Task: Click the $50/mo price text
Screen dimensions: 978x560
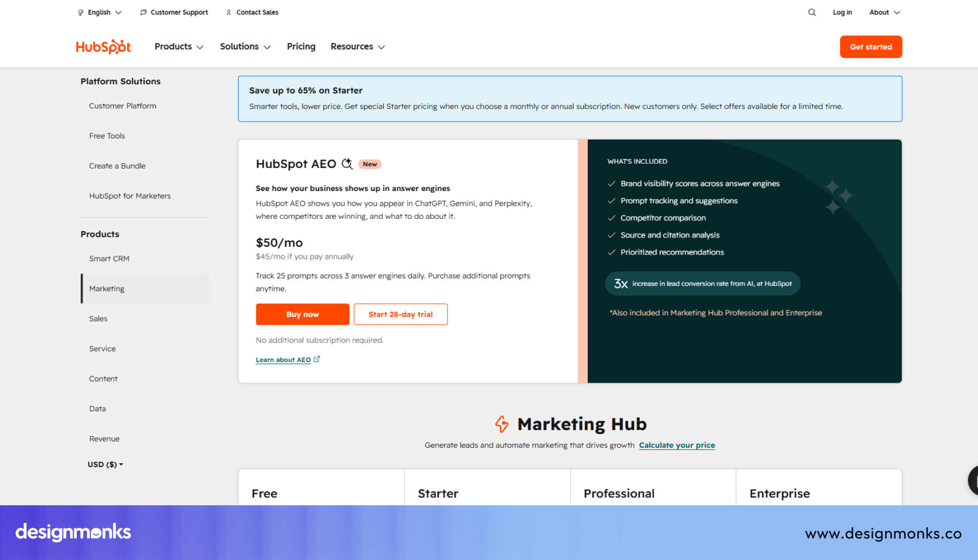Action: click(279, 242)
